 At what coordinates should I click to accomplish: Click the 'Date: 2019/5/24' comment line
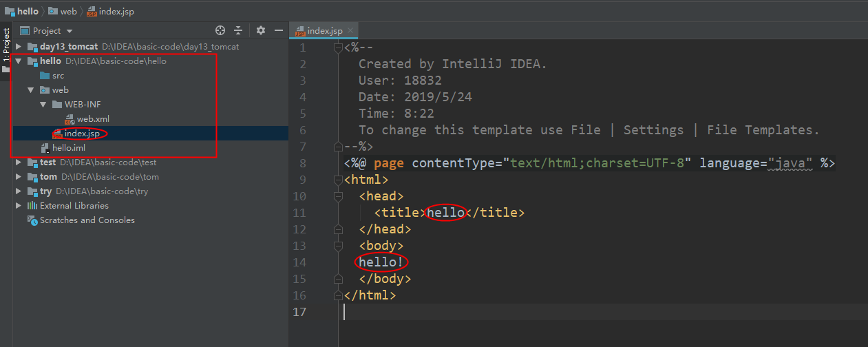(415, 97)
